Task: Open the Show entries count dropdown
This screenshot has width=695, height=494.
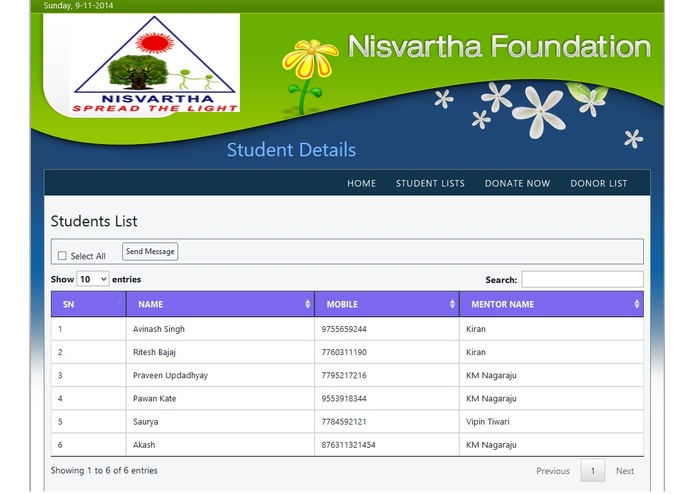Action: pos(93,279)
